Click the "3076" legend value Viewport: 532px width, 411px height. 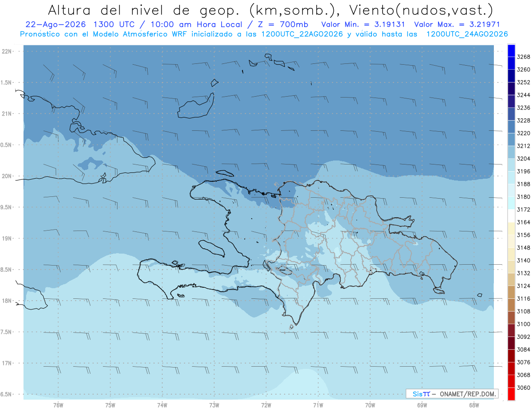(524, 362)
